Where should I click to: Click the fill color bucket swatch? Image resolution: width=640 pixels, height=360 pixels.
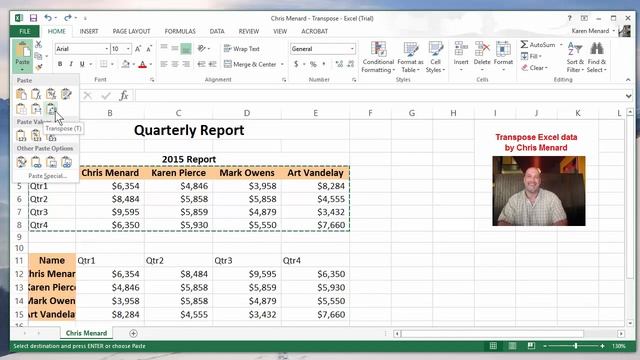coord(125,64)
